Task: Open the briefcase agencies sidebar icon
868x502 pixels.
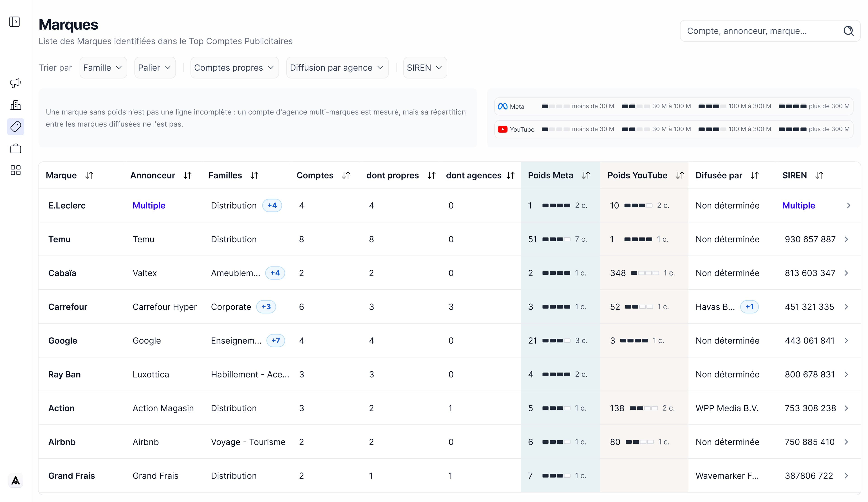Action: tap(16, 149)
